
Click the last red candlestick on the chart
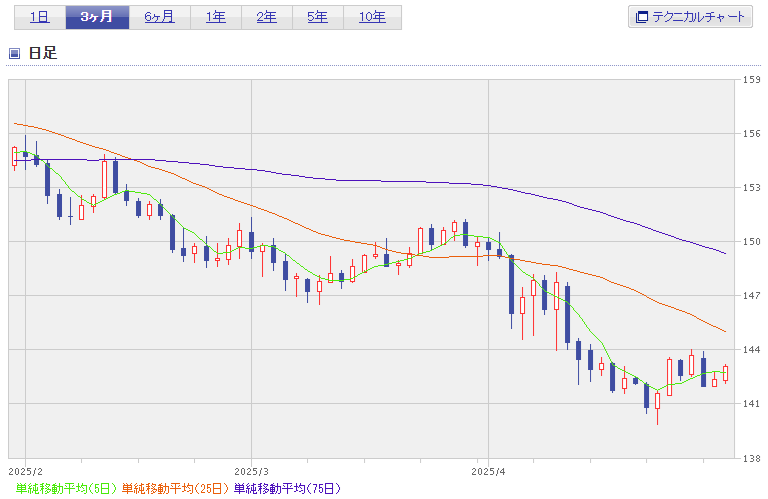point(725,373)
